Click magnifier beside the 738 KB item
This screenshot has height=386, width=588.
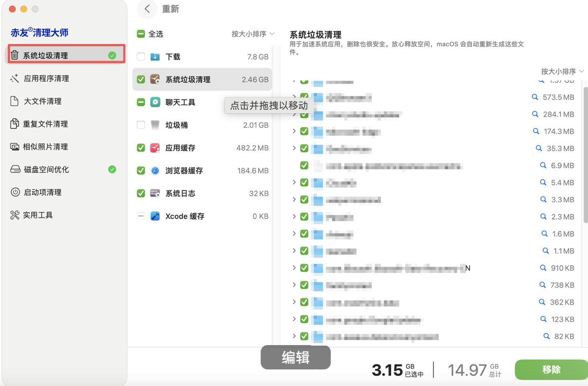click(543, 285)
